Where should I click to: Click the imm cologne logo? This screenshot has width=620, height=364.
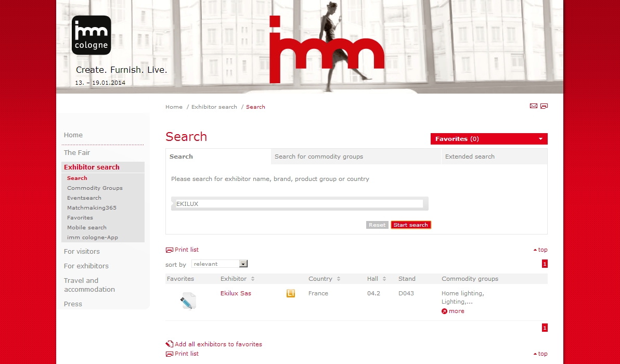[91, 35]
